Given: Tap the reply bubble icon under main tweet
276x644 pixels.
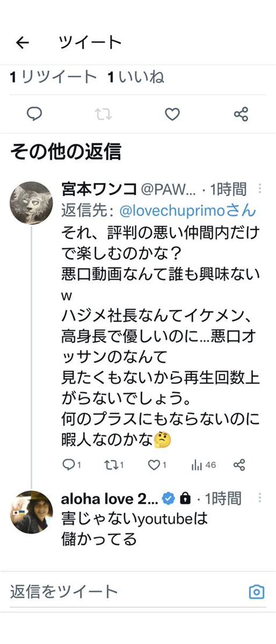Looking at the screenshot, I should point(34,114).
